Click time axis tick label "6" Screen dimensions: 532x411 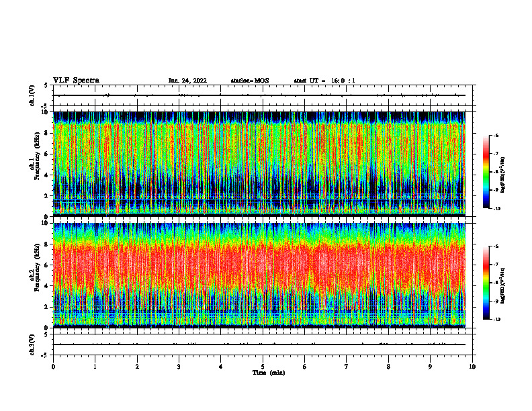click(x=304, y=367)
